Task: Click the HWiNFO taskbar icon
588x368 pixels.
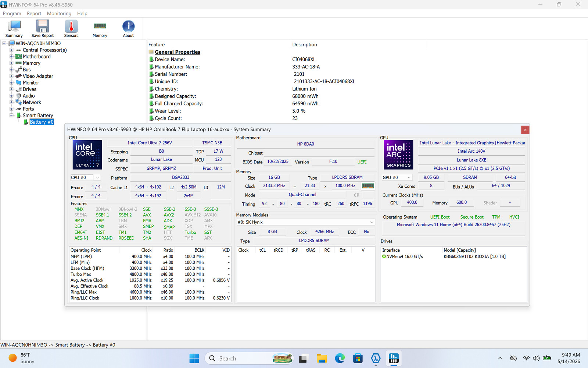Action: click(x=394, y=358)
